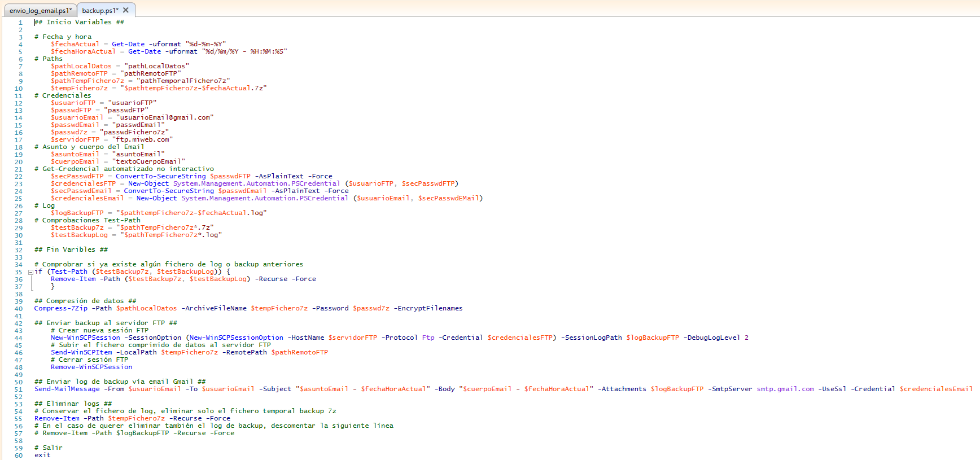Click the 'Comprobar si ya existe' comment

pos(169,265)
